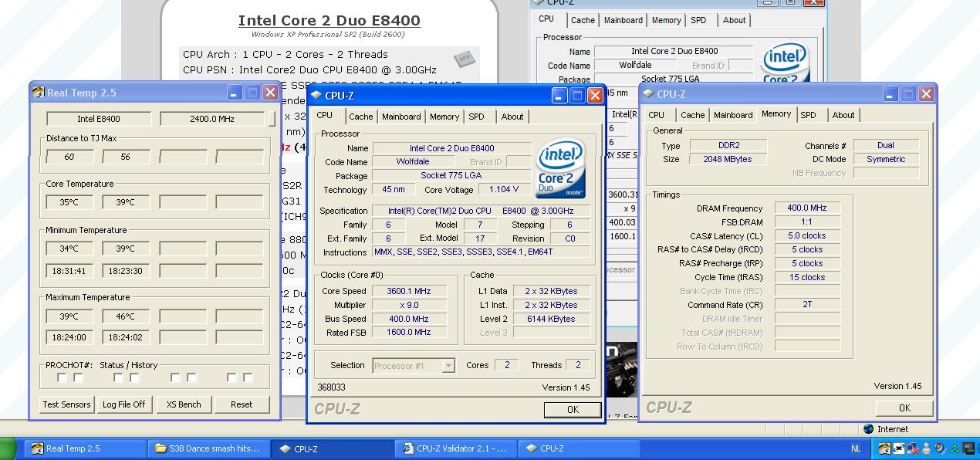Open About tab in the background CPU-Z window

pyautogui.click(x=734, y=20)
